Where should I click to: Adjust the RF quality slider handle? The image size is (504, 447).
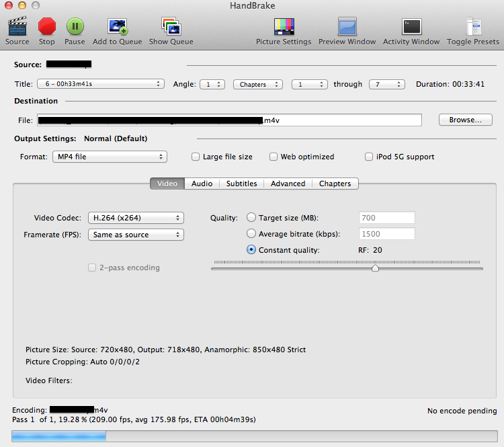tap(375, 268)
